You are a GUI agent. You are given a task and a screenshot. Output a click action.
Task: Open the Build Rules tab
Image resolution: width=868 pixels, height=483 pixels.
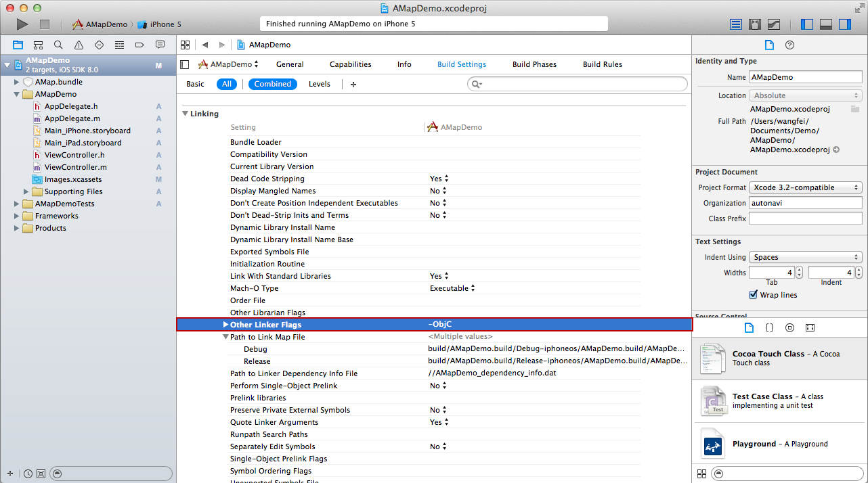(x=603, y=64)
